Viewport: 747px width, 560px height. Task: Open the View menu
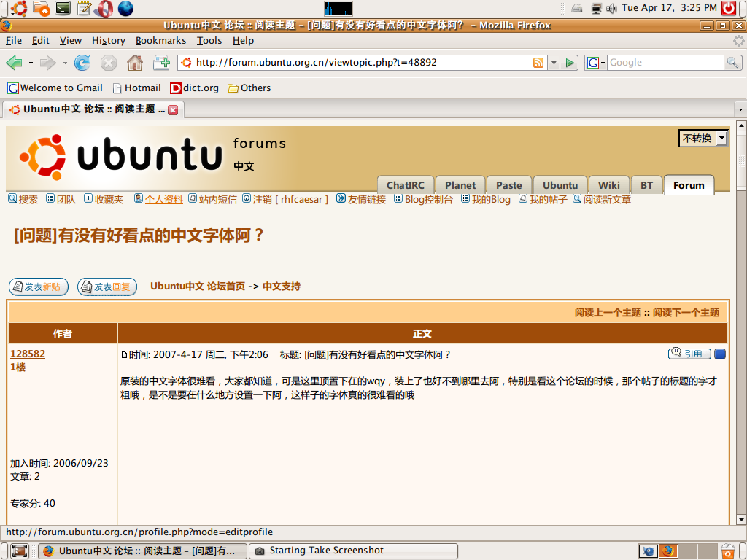[71, 41]
